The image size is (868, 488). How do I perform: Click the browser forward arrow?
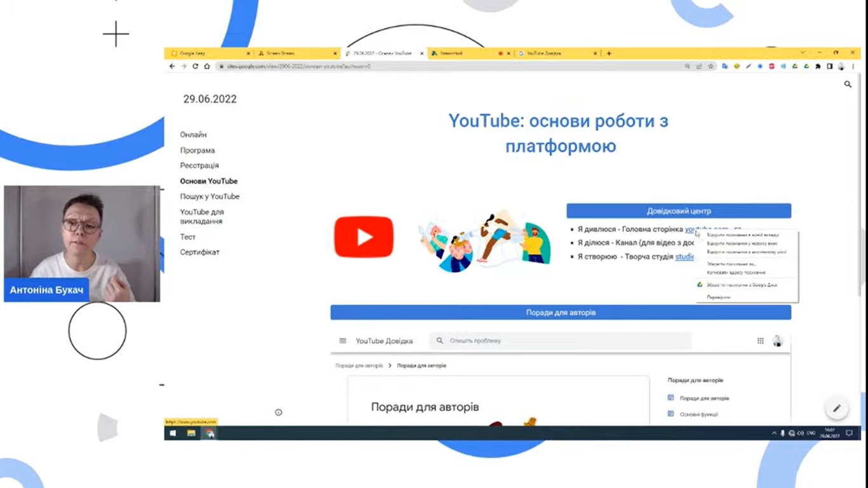pyautogui.click(x=184, y=66)
